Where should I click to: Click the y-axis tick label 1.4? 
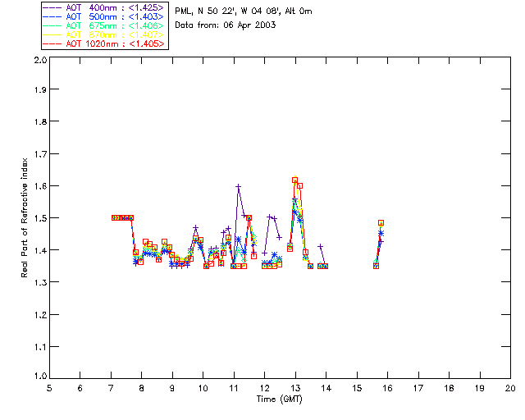coord(40,250)
